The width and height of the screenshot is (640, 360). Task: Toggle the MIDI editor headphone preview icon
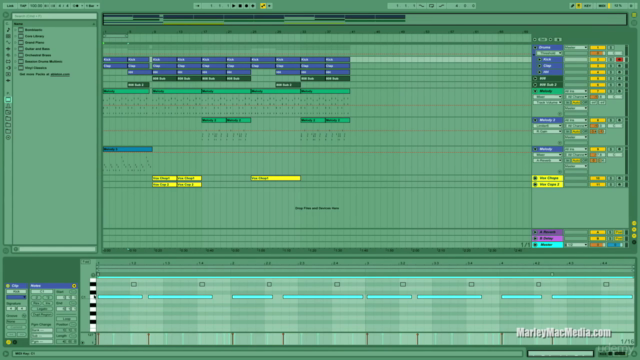click(x=93, y=275)
